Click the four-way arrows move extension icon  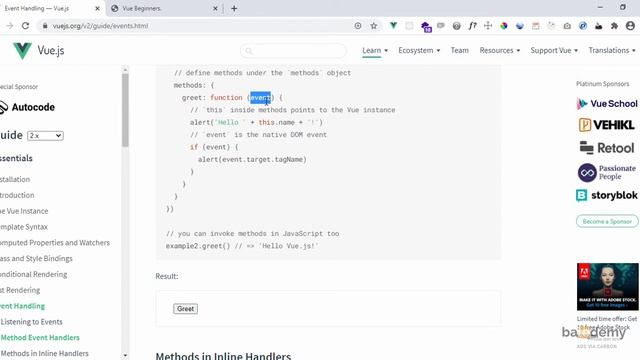[488, 26]
